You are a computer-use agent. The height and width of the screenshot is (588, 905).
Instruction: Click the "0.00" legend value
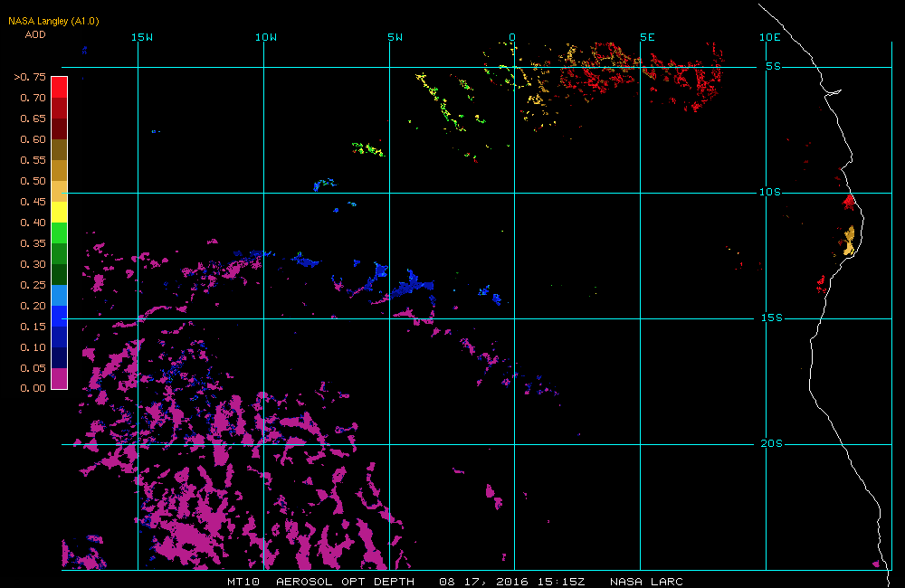(x=33, y=388)
